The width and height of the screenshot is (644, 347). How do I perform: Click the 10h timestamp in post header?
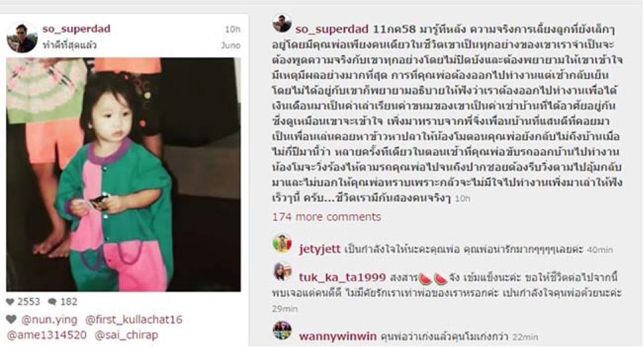click(233, 29)
